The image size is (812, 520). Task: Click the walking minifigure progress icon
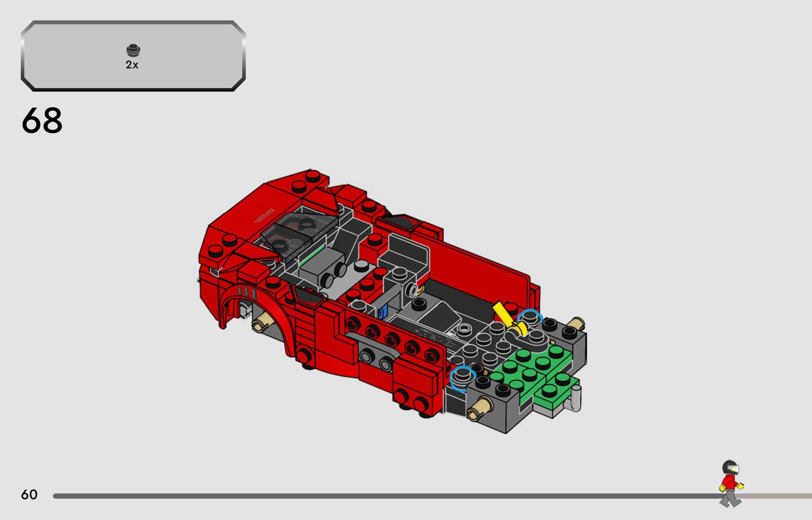[x=731, y=483]
